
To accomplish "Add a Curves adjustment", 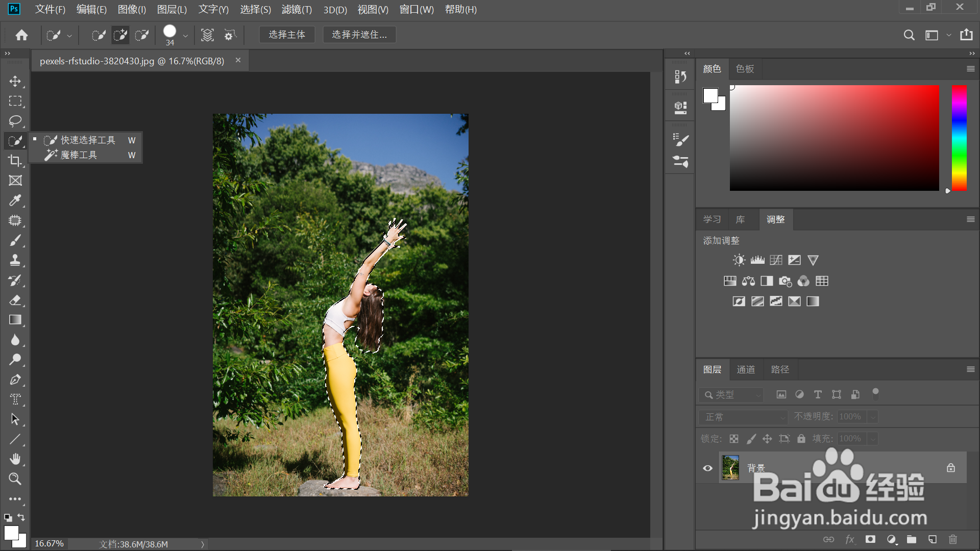I will (x=776, y=260).
